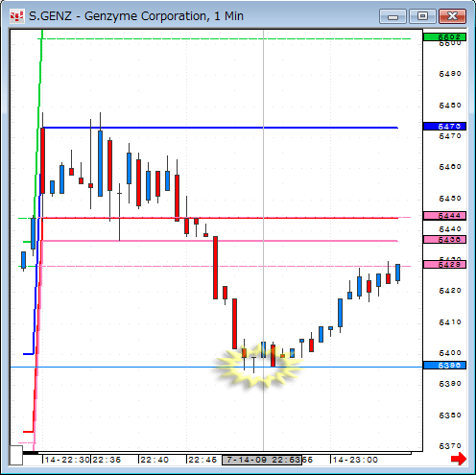
Task: Click the 5450 price scale value
Action: click(x=450, y=199)
